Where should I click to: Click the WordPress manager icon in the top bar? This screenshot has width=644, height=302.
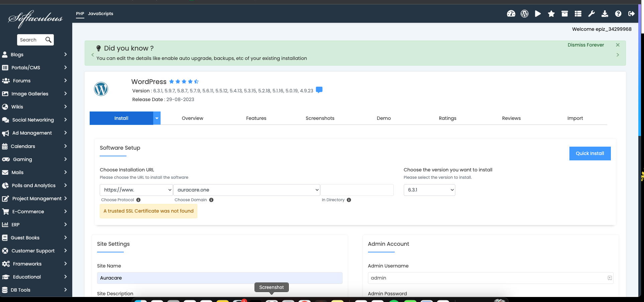(524, 14)
